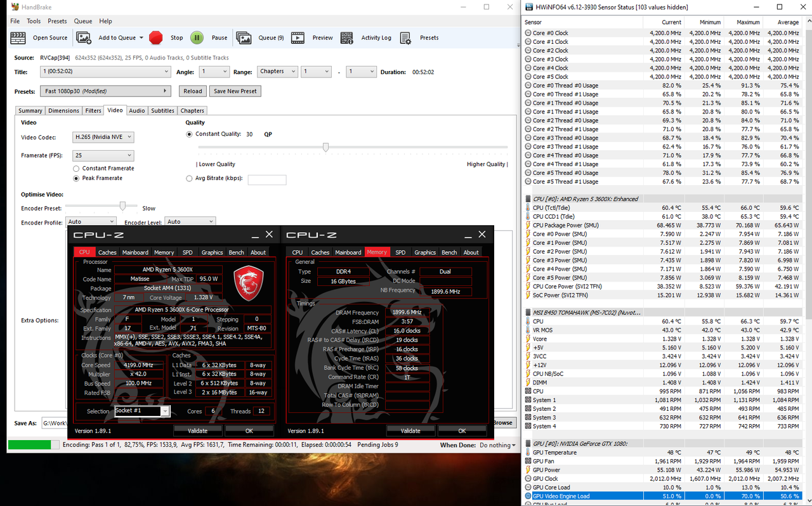Click the green encoding progress bar
The height and width of the screenshot is (506, 812).
34,445
